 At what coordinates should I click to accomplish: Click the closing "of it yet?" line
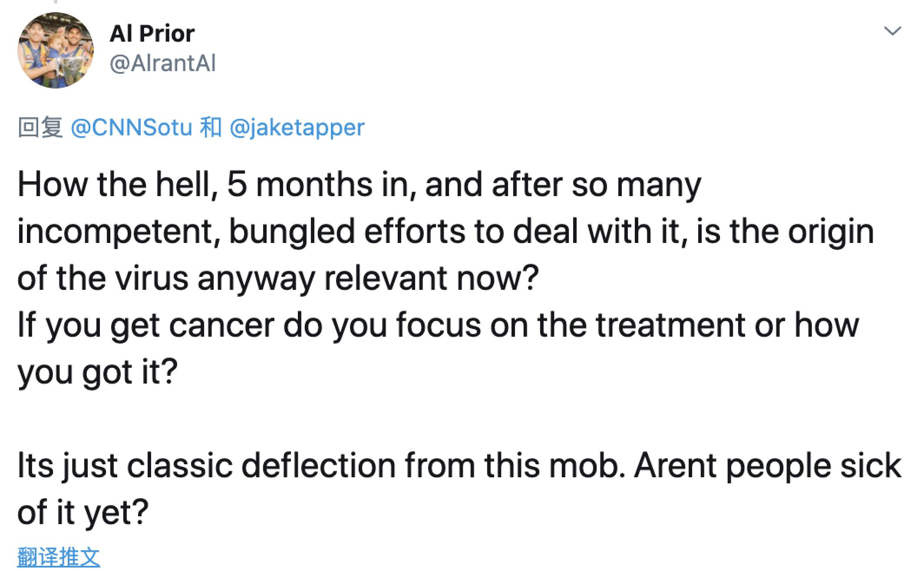tap(83, 513)
